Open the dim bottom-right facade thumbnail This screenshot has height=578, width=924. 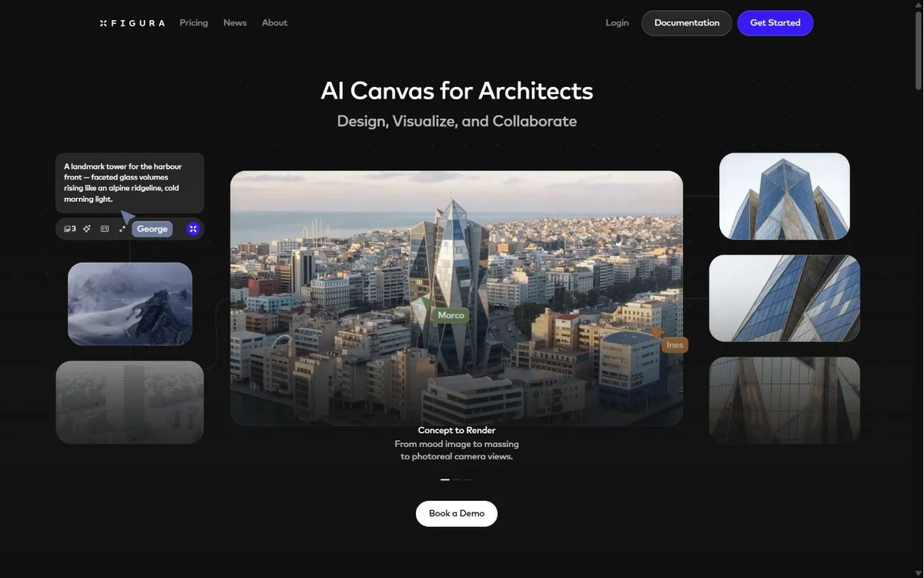[785, 400]
